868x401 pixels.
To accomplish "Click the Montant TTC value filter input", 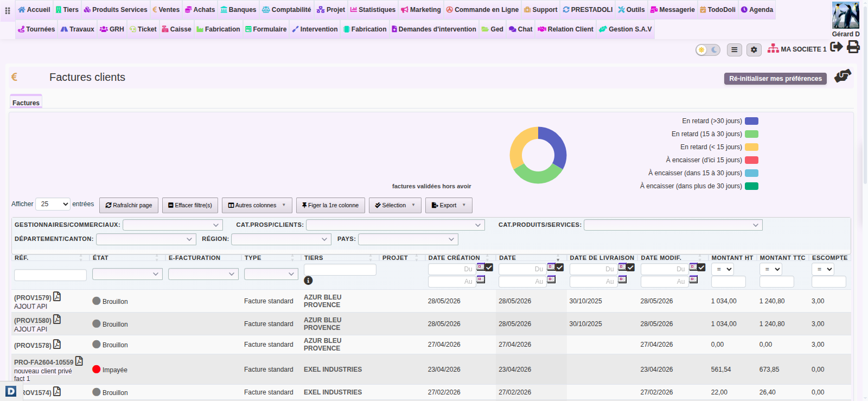I will coord(777,282).
